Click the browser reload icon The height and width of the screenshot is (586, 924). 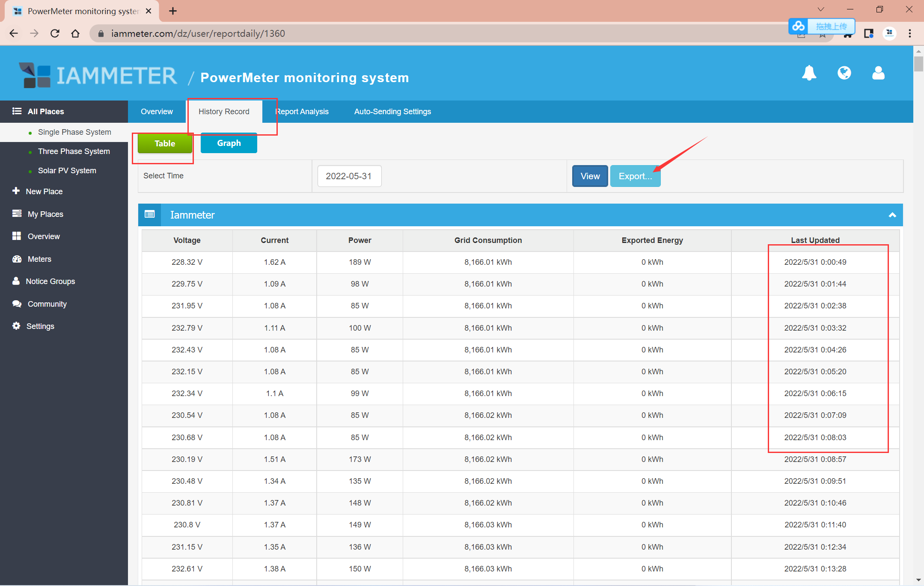pyautogui.click(x=55, y=33)
